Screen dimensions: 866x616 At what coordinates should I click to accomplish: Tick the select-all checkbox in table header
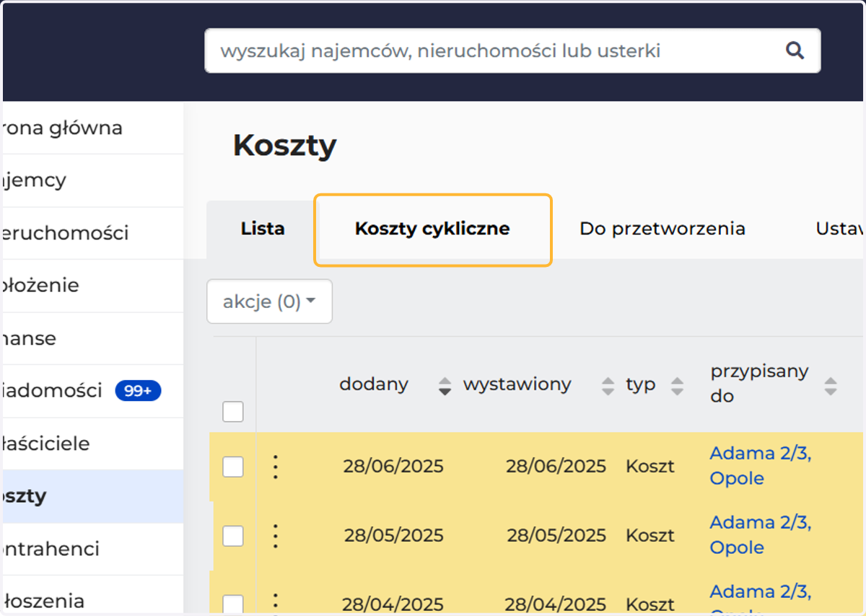(233, 412)
